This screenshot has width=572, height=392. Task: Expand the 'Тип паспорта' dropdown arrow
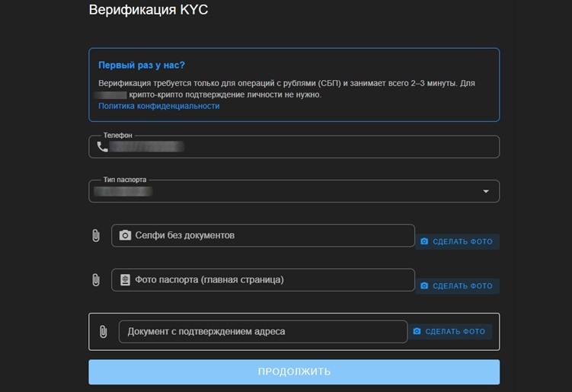tap(486, 192)
